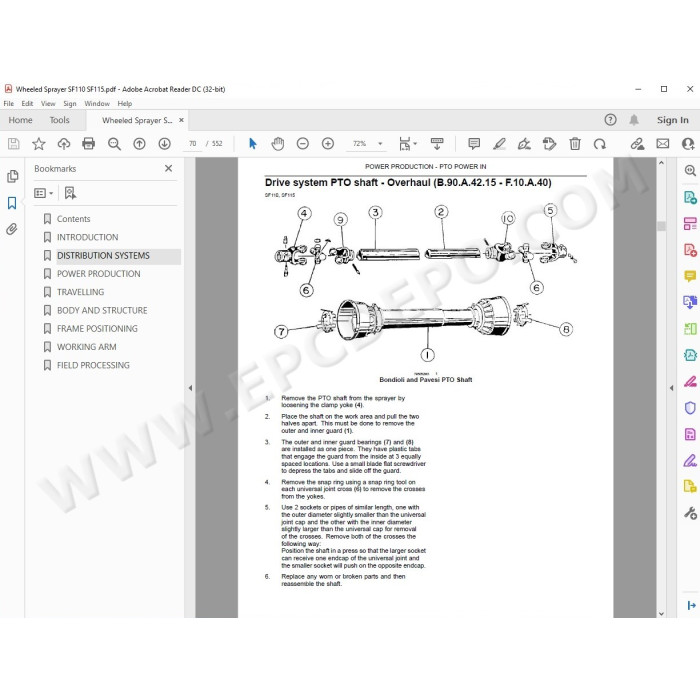Click the scrollbar down arrow
The width and height of the screenshot is (700, 700).
[x=662, y=614]
